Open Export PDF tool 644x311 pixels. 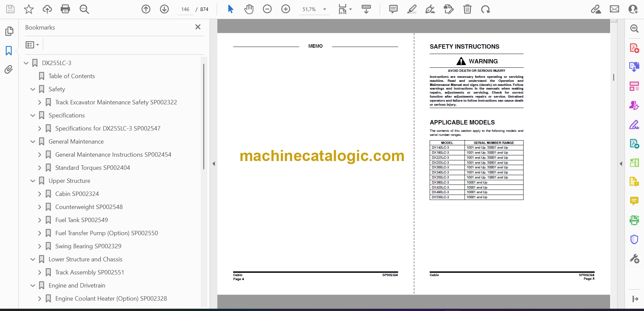click(x=634, y=67)
